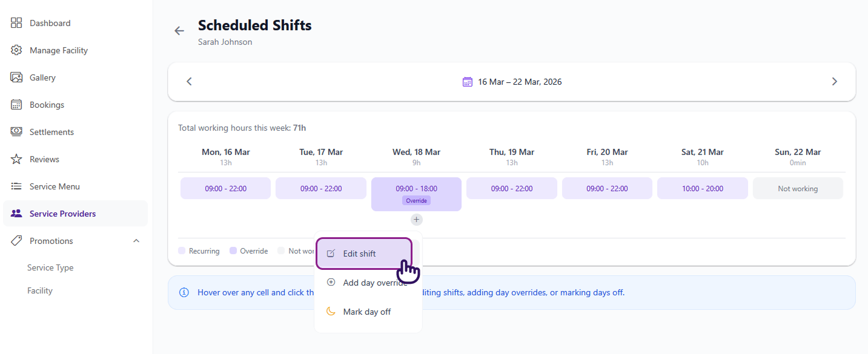Click the plus icon under Wednesday's shift
The height and width of the screenshot is (354, 868).
coord(416,220)
